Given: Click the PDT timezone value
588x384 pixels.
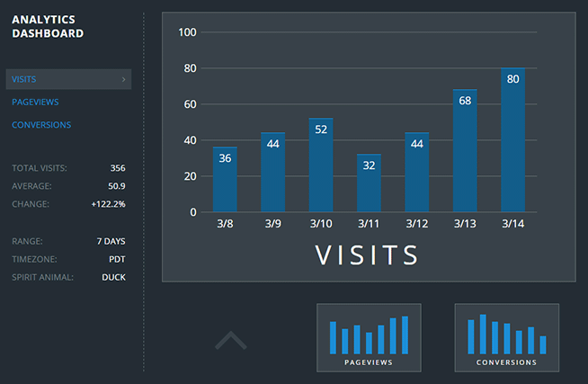Looking at the screenshot, I should (116, 259).
